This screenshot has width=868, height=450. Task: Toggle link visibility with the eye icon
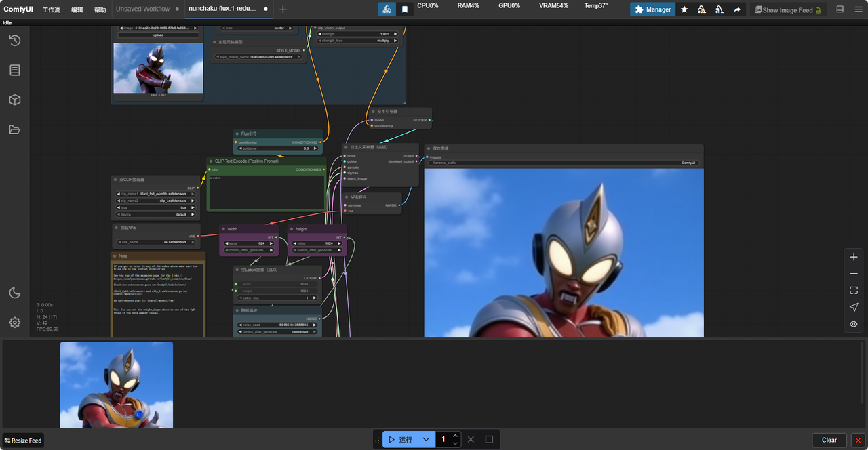pos(854,324)
